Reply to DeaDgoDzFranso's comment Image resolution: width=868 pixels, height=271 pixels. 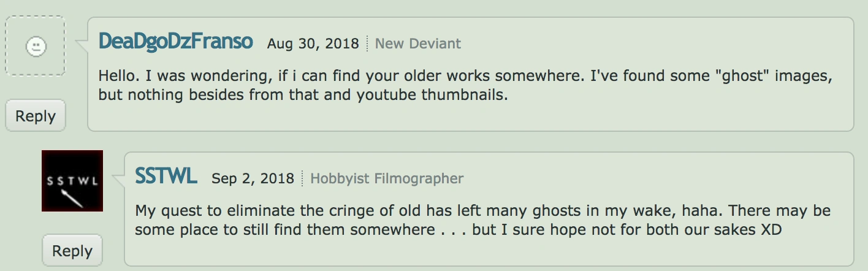36,116
